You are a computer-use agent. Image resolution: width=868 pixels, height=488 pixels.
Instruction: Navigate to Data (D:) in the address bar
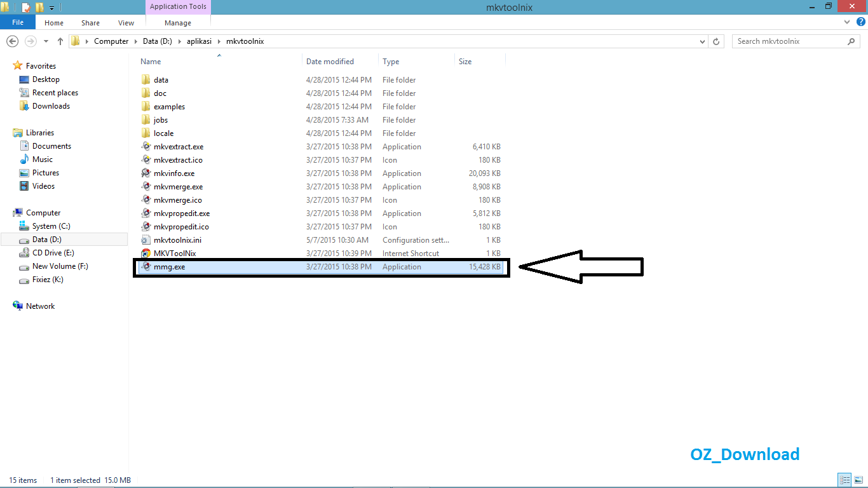point(159,41)
